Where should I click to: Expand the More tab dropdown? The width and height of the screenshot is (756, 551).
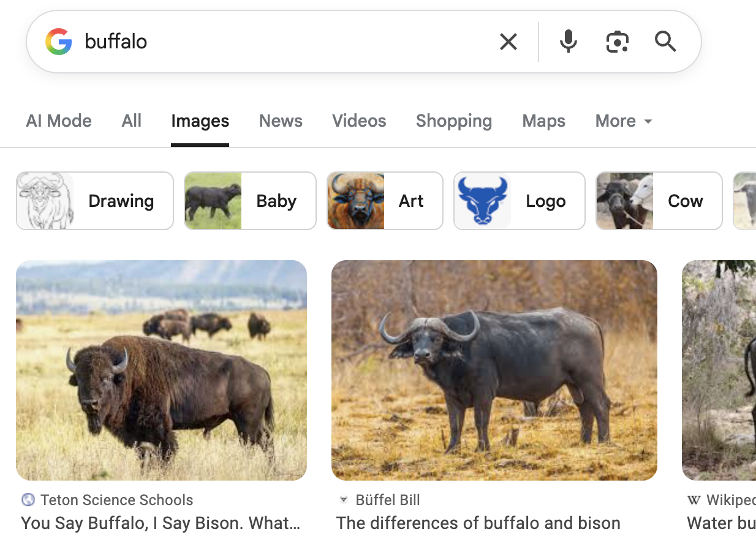point(623,121)
